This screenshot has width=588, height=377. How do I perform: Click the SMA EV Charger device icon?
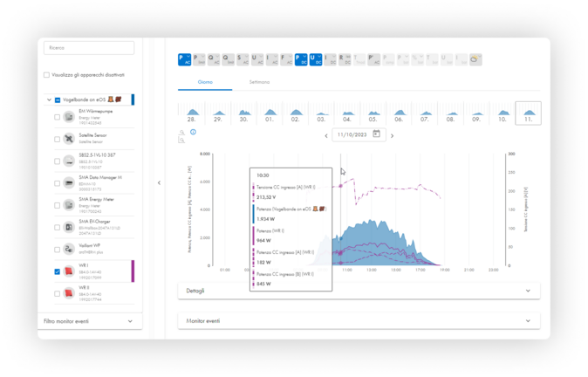(x=70, y=227)
